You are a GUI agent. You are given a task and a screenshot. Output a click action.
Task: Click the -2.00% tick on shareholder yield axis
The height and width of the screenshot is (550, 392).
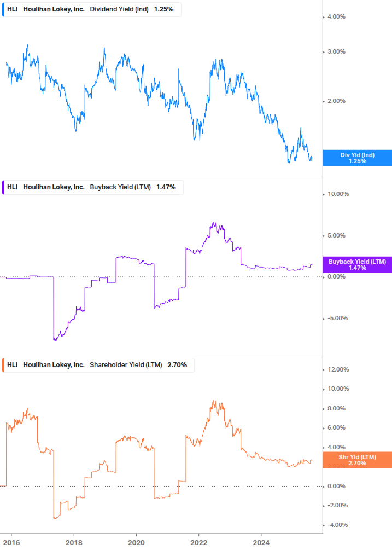pos(337,506)
